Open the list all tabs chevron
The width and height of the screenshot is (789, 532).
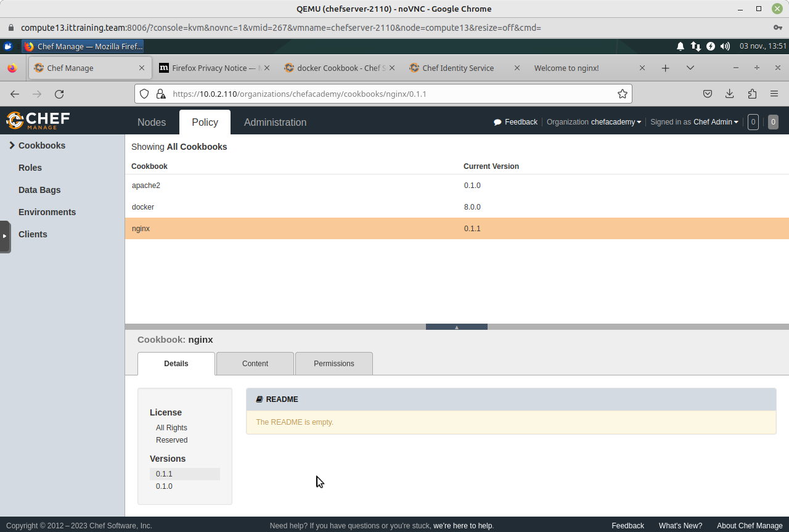point(690,68)
